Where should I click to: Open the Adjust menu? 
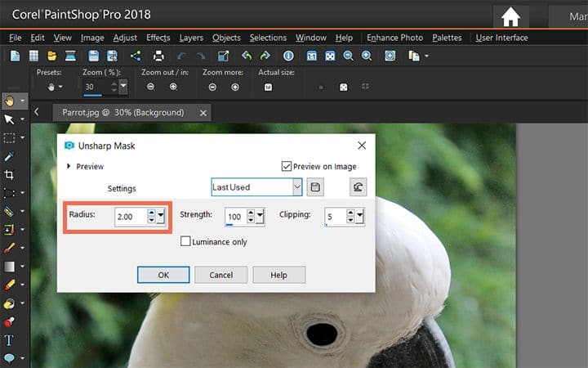(125, 38)
